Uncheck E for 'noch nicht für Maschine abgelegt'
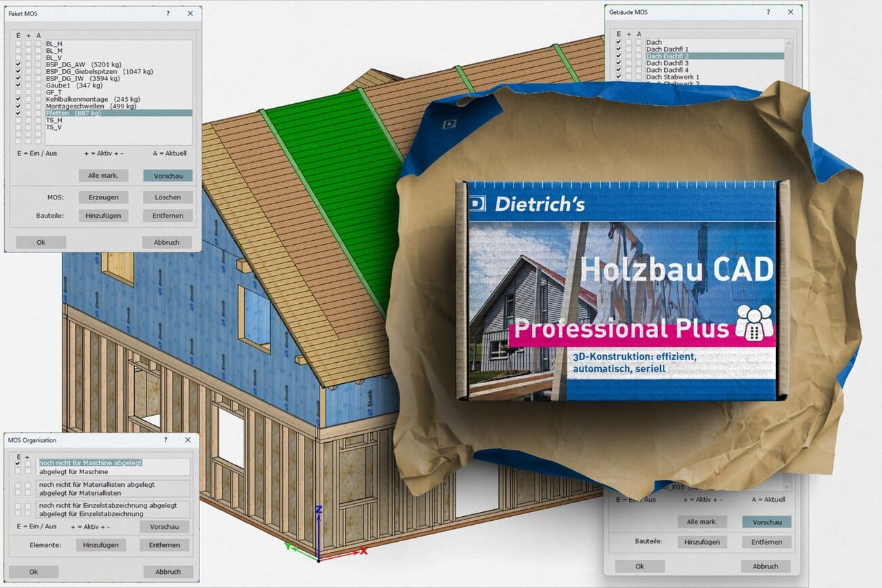 click(x=18, y=463)
